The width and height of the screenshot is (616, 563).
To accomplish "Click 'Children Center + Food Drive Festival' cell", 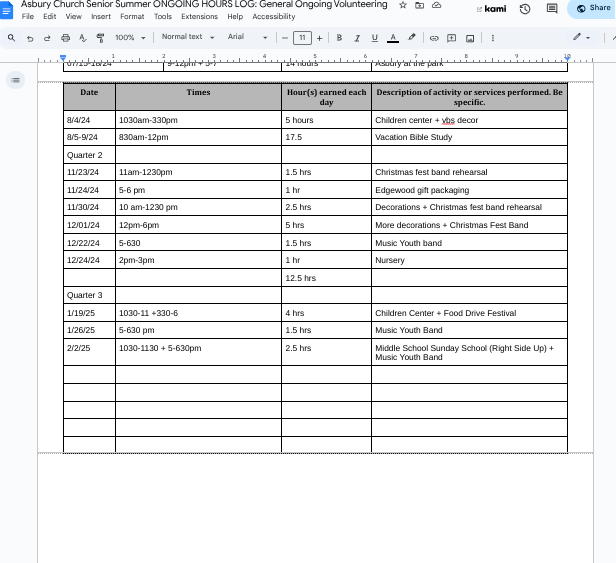I will pos(469,313).
